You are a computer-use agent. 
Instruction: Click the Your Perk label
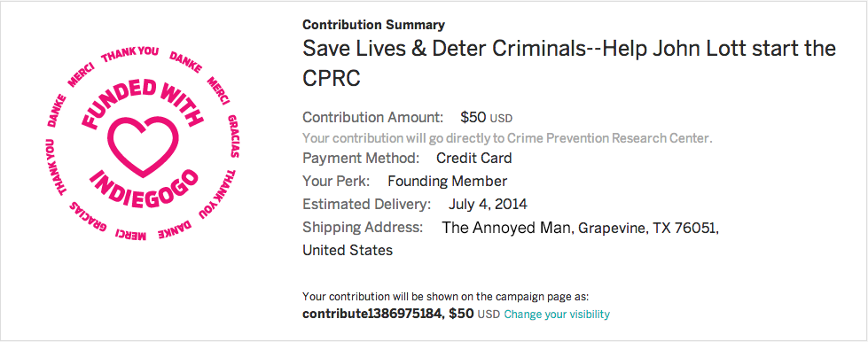[x=337, y=181]
